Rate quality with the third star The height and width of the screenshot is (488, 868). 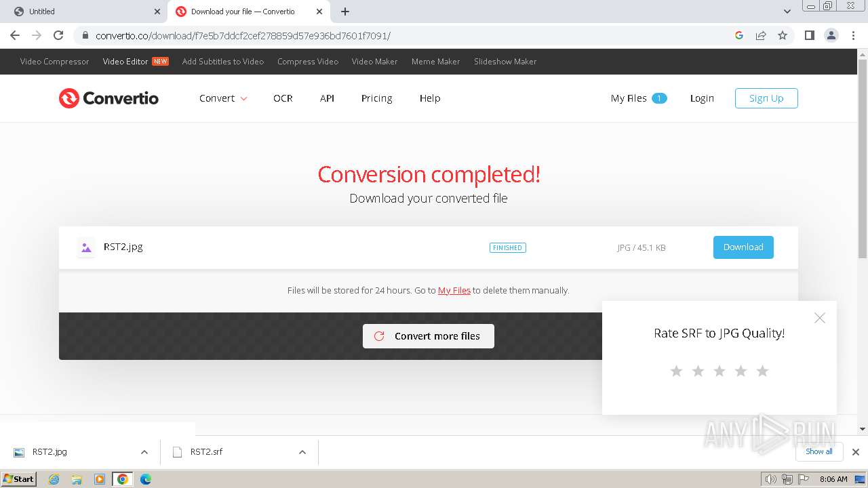[x=719, y=371]
